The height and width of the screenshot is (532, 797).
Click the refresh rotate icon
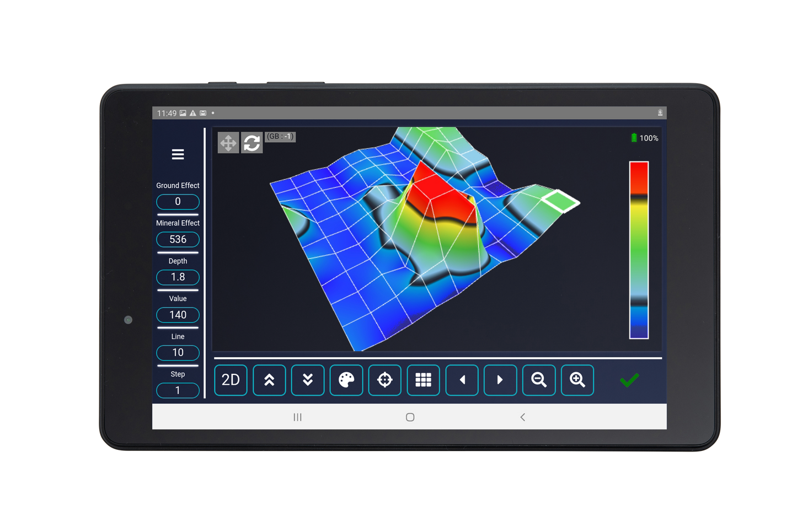(252, 143)
